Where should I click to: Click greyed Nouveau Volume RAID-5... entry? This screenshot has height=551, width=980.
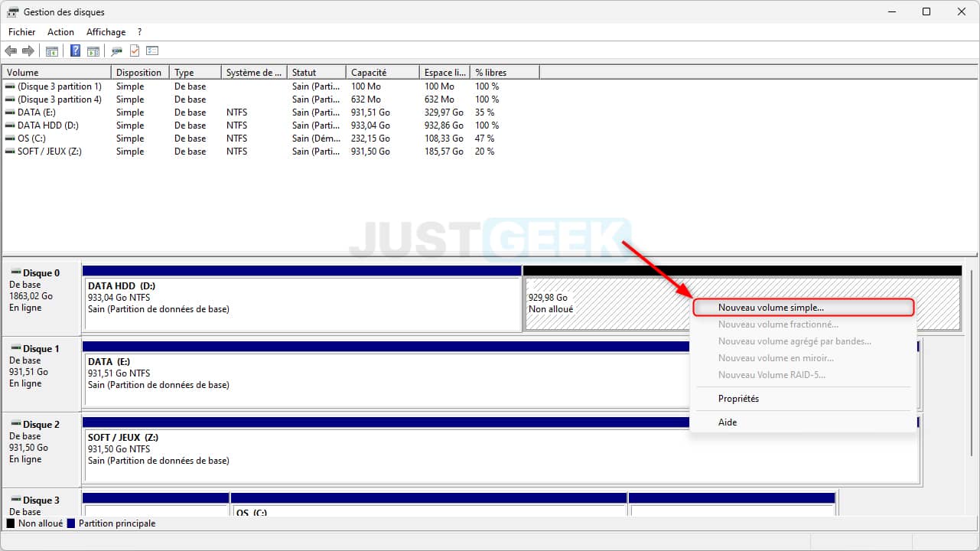pos(803,375)
